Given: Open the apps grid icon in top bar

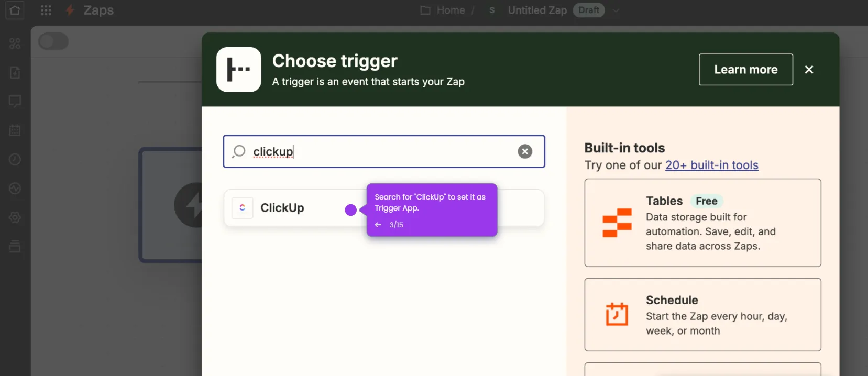Looking at the screenshot, I should coord(46,10).
